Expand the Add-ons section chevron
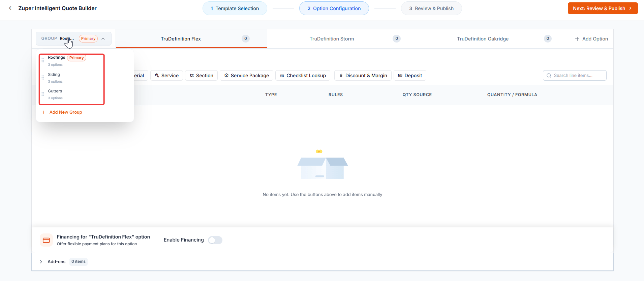Screen dimensions: 644x281 click(x=41, y=262)
